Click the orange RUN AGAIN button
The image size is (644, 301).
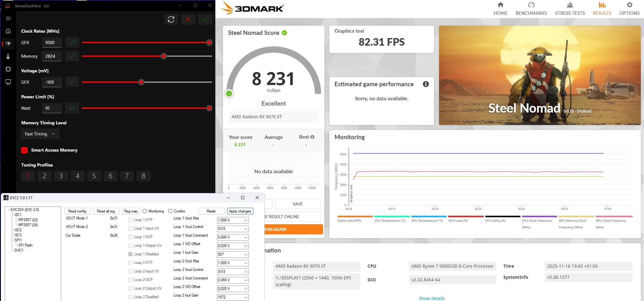[x=293, y=229]
